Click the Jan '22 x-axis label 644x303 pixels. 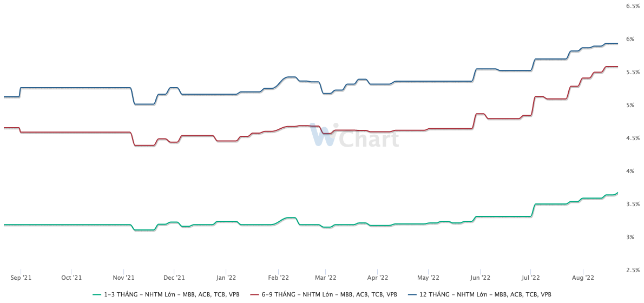click(226, 278)
